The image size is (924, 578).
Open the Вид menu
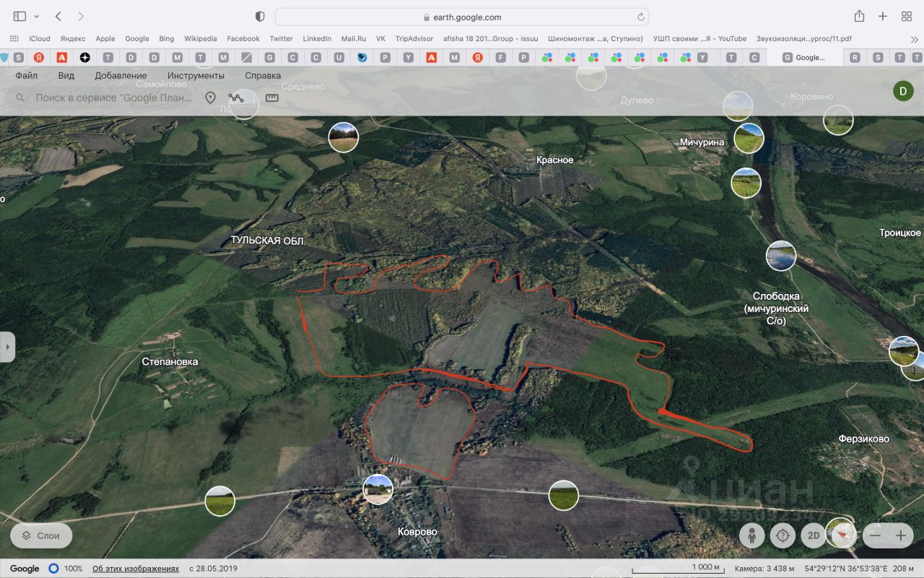click(66, 75)
